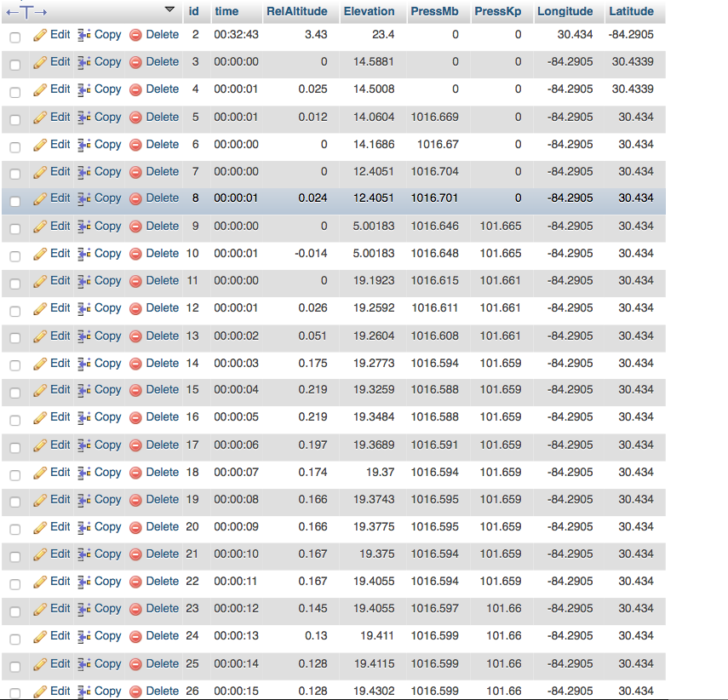The height and width of the screenshot is (700, 728).
Task: Select Elevation cell 19.411
Action: click(377, 636)
